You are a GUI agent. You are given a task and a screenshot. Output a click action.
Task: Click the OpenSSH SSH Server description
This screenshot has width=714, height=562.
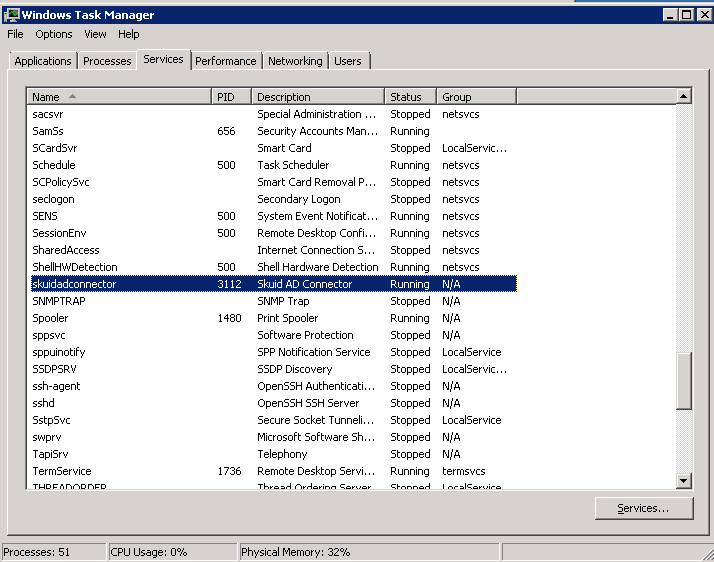[308, 403]
